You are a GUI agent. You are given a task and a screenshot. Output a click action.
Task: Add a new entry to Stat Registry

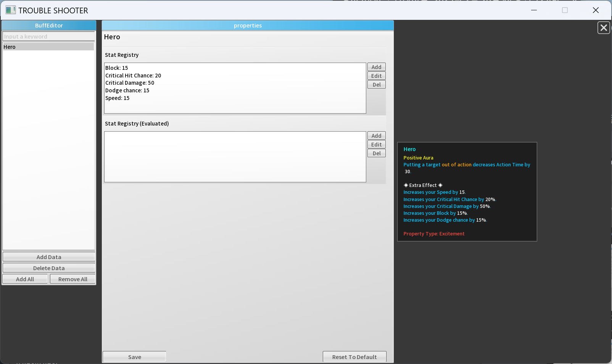[376, 67]
